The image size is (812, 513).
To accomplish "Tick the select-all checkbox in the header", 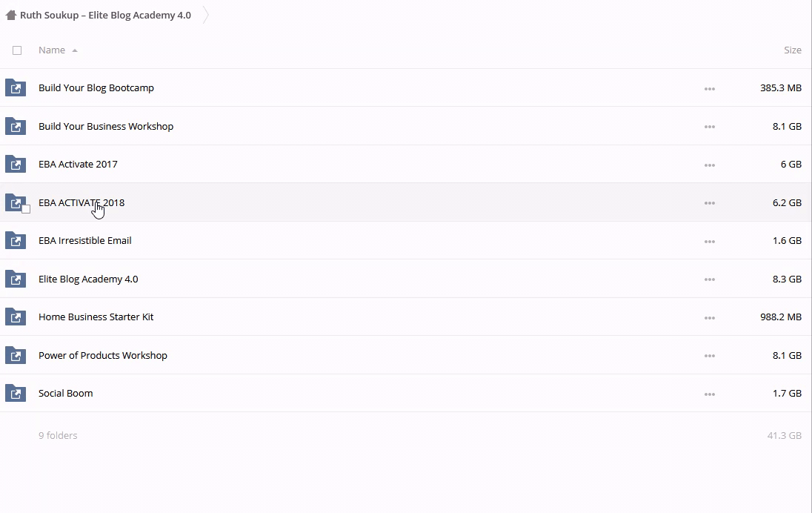I will tap(17, 50).
